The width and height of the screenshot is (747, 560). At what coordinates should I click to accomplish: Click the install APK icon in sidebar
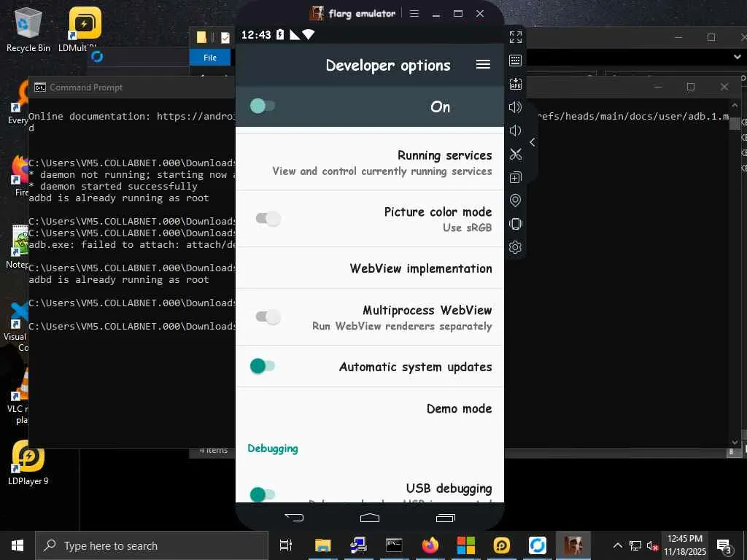[516, 84]
